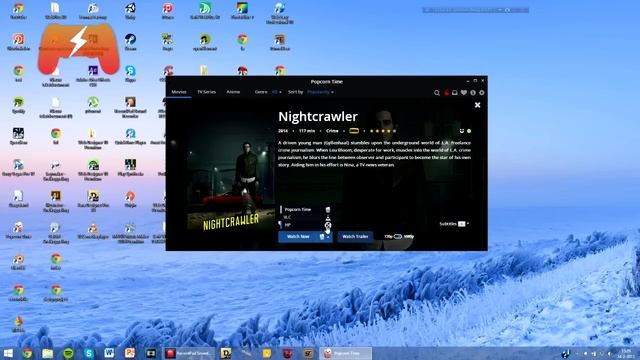Toggle quality between 720p and 1080p
640x360 pixels.
tap(398, 237)
